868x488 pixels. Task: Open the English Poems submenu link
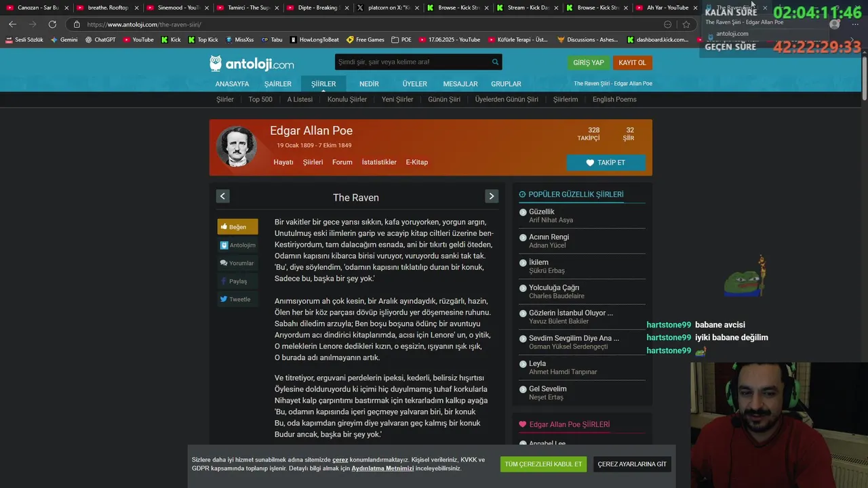click(x=614, y=100)
